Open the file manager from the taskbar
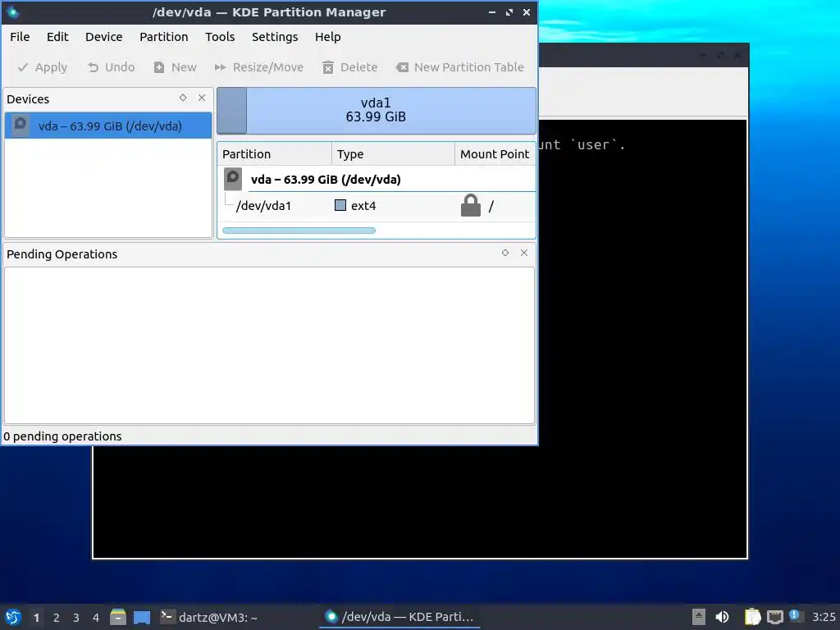840x630 pixels. pyautogui.click(x=118, y=617)
